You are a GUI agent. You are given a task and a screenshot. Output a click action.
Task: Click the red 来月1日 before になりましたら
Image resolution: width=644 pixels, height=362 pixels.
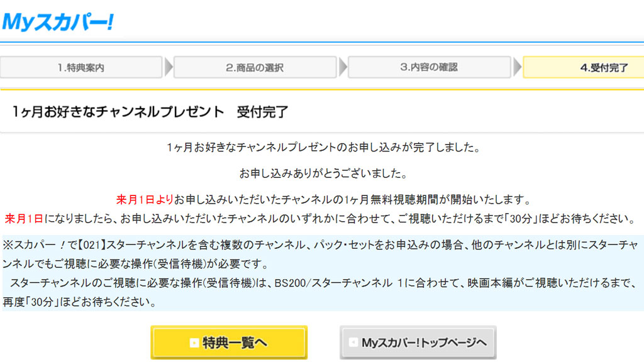click(24, 219)
